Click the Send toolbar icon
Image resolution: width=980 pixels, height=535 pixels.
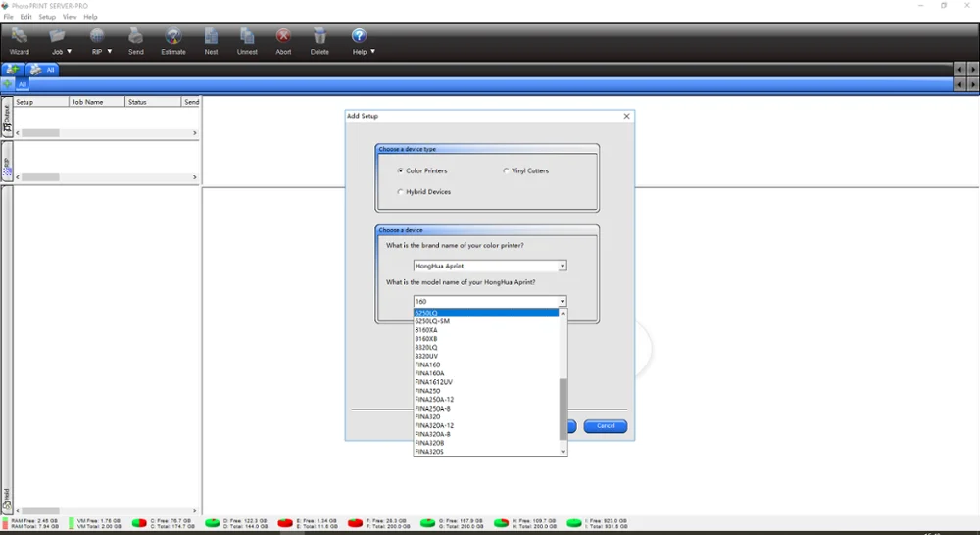click(135, 36)
